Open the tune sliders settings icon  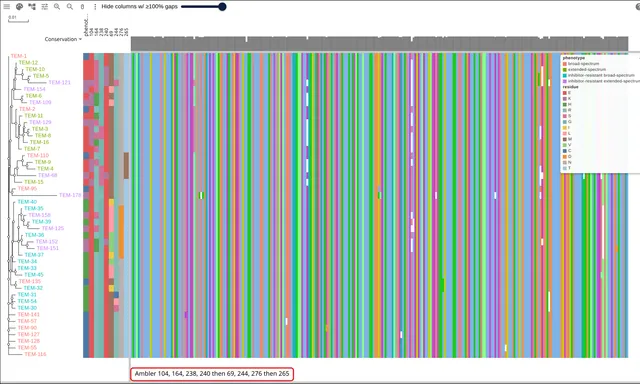tap(44, 7)
